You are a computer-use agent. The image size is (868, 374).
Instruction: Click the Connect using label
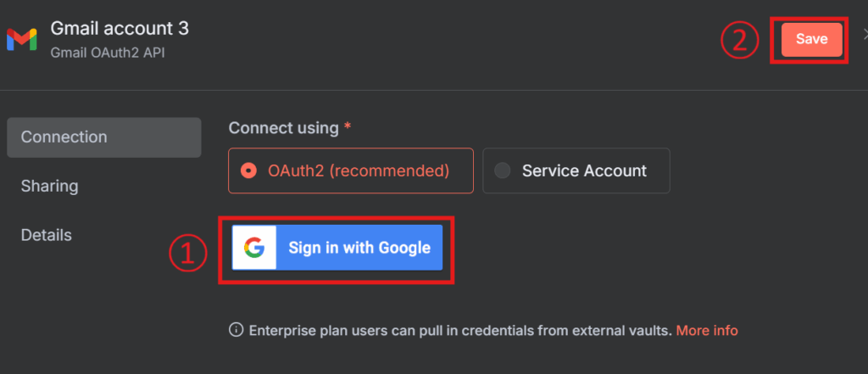(x=283, y=128)
